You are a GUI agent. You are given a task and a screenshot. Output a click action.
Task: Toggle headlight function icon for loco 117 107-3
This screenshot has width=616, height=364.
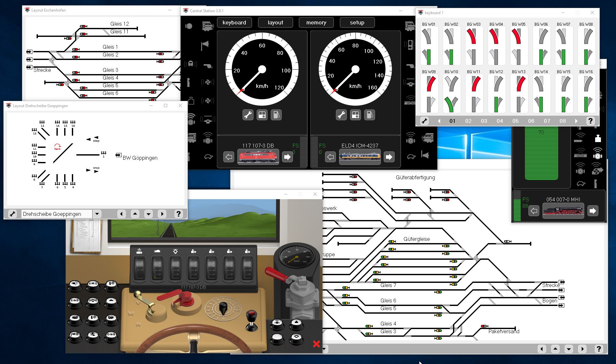[189, 26]
